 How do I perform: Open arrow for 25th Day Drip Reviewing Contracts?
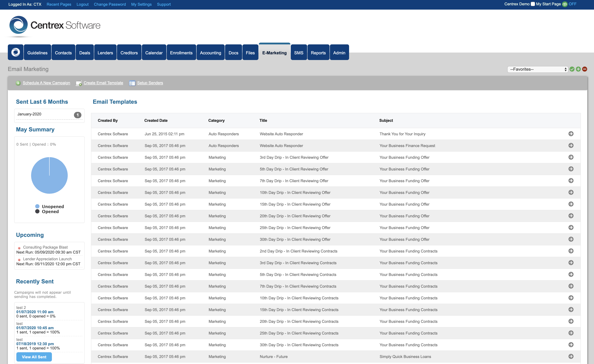[x=571, y=333]
